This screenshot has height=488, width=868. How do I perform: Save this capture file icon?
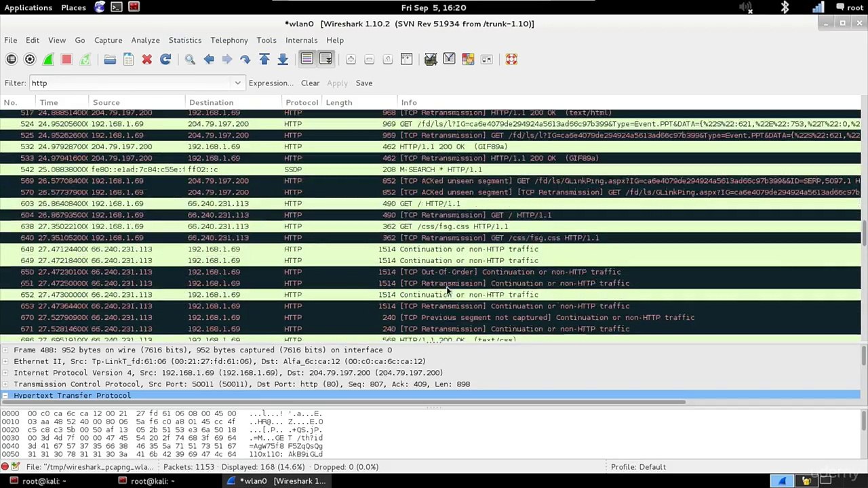pos(128,60)
